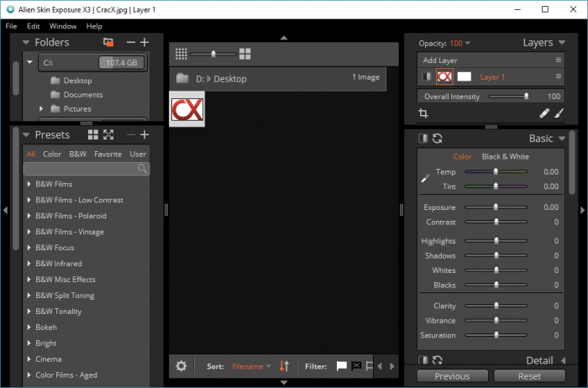Open the Sort Filename dropdown
588x388 pixels.
coord(269,366)
